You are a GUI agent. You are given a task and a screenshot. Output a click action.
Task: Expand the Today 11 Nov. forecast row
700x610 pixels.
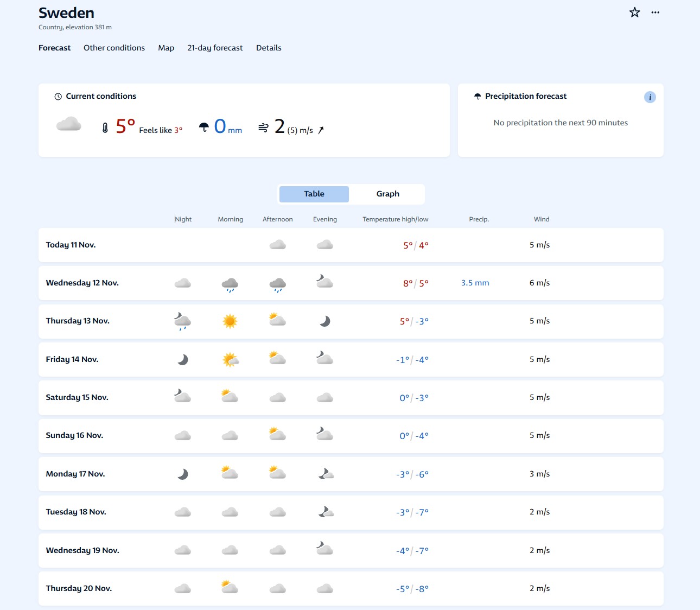pyautogui.click(x=351, y=245)
